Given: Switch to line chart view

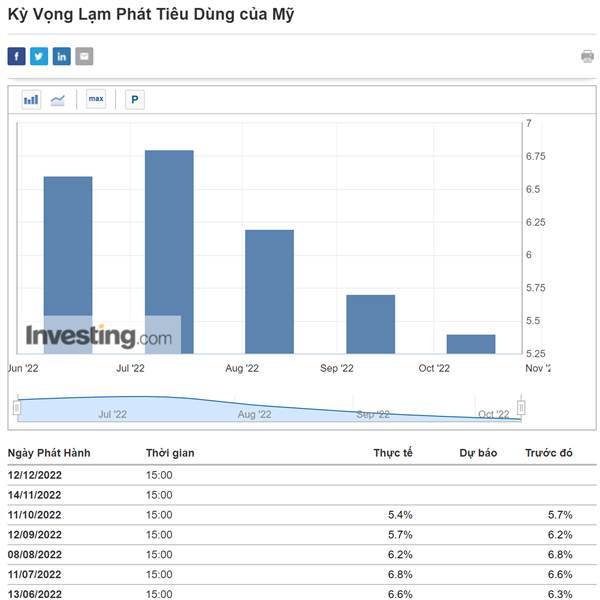Looking at the screenshot, I should 58,99.
